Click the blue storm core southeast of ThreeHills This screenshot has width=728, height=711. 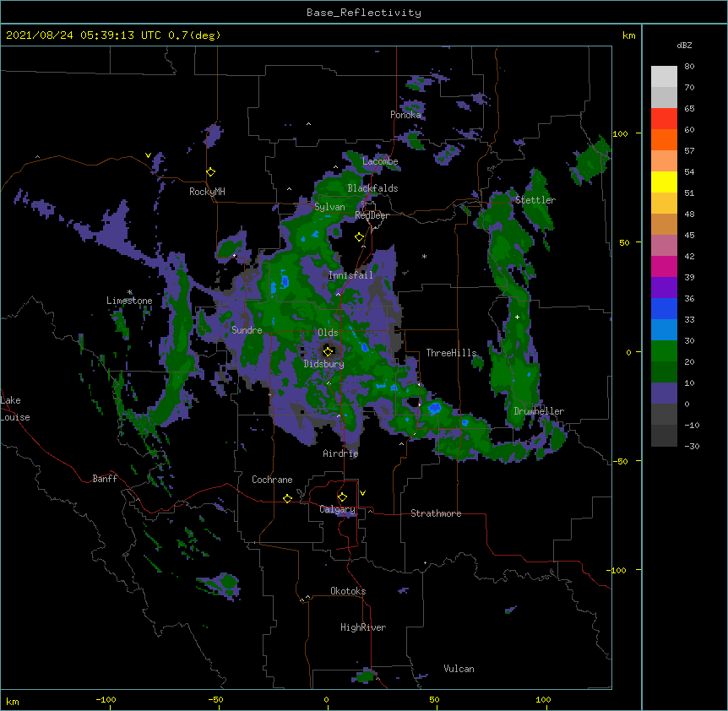point(435,408)
